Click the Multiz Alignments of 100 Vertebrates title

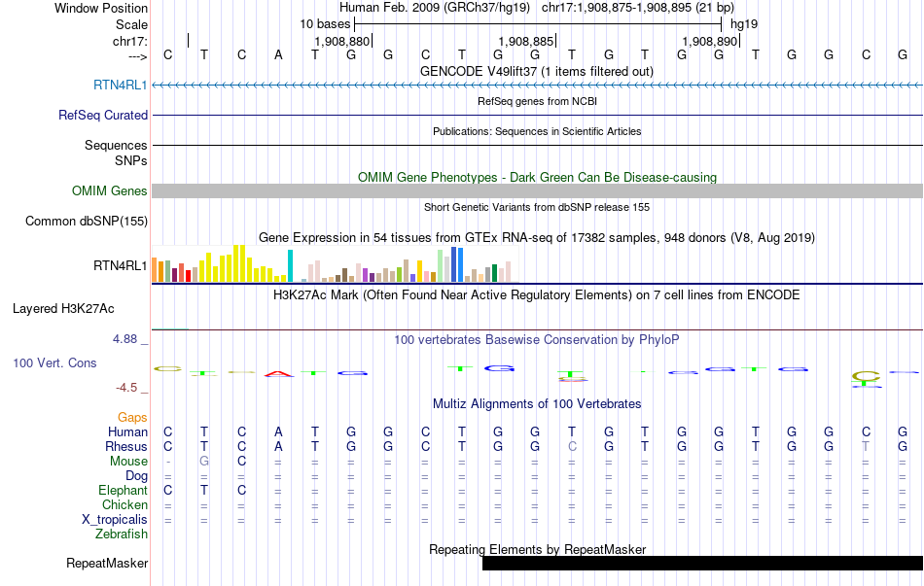pyautogui.click(x=537, y=404)
